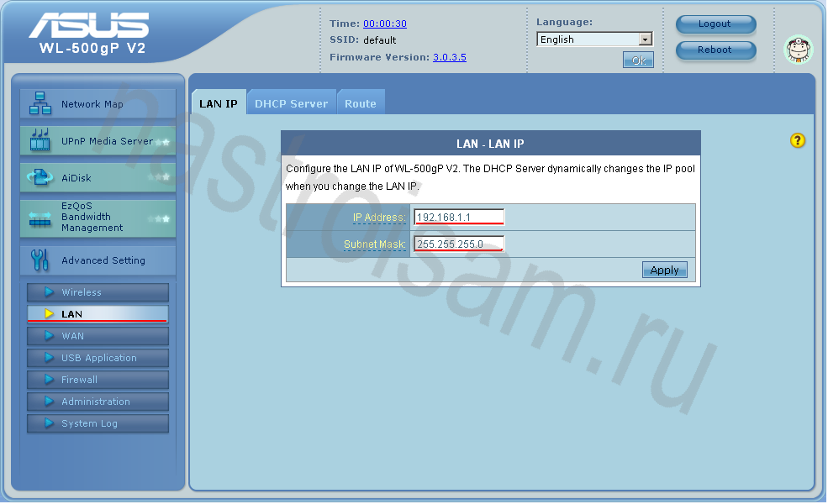Click the UPnP Media Server icon

tap(40, 140)
